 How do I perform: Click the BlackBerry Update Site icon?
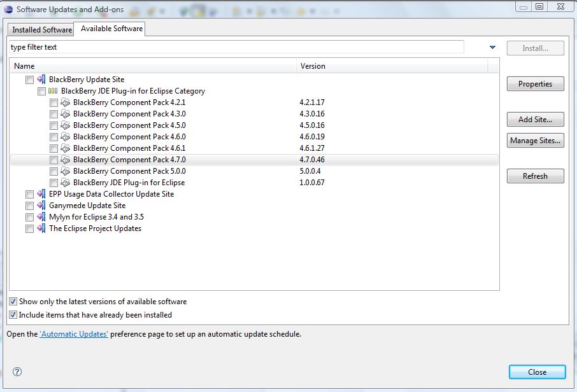[41, 80]
